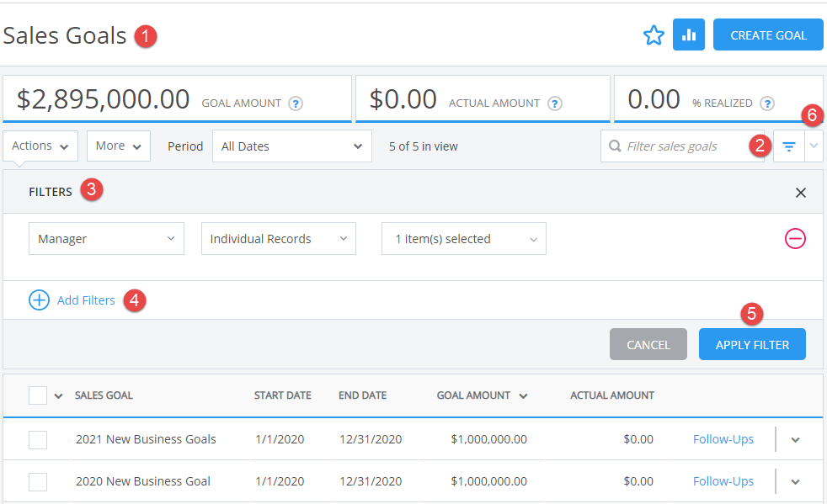Expand the select-all checkbox options arrow
Image resolution: width=827 pixels, height=504 pixels.
59,396
